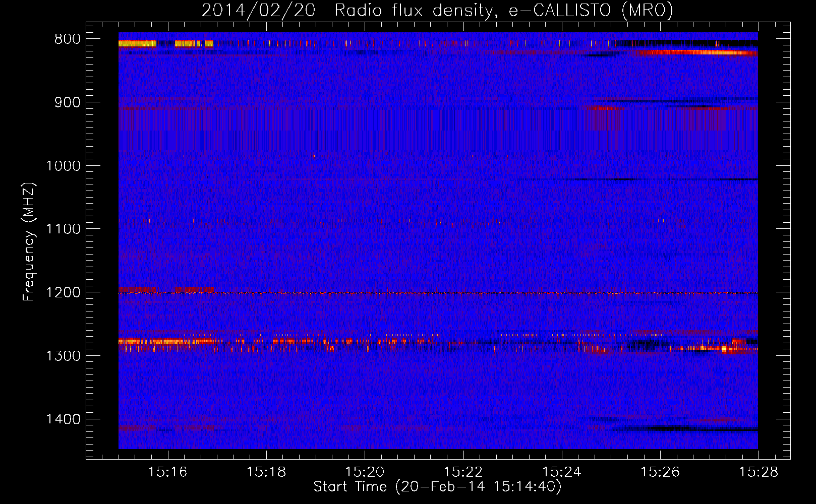The image size is (816, 504).
Task: Click the bright yellow spot near 1290 MHz at 15:27
Action: 724,348
